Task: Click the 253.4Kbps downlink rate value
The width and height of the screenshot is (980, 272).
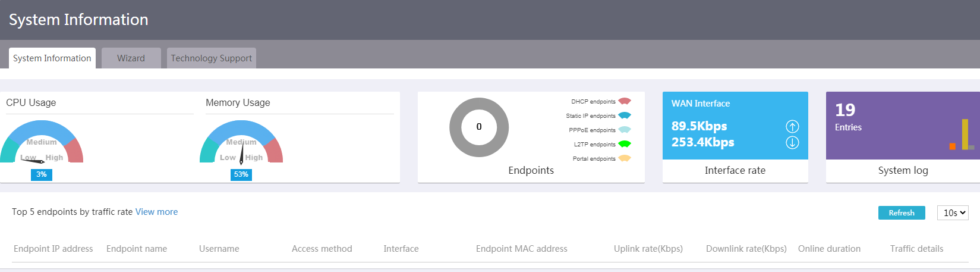Action: [702, 142]
